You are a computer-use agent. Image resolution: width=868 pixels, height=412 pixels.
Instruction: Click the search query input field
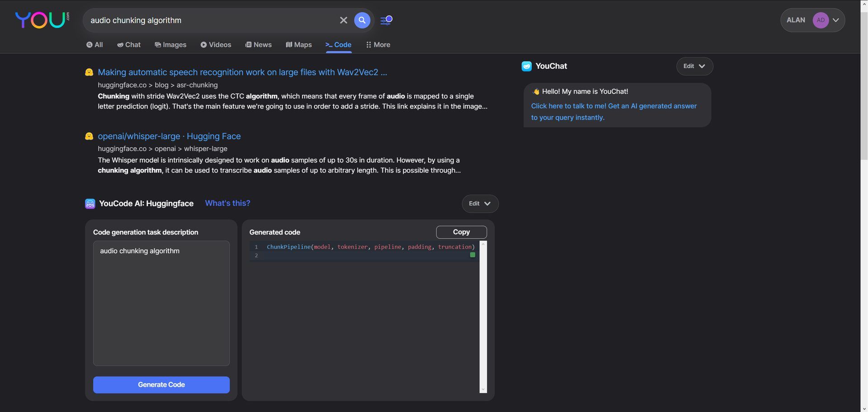(212, 20)
